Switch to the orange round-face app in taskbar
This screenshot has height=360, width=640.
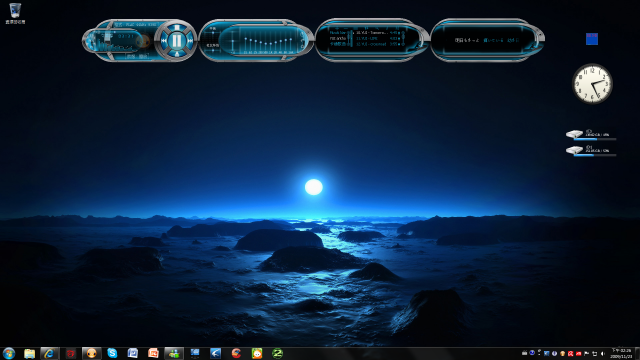[x=91, y=353]
